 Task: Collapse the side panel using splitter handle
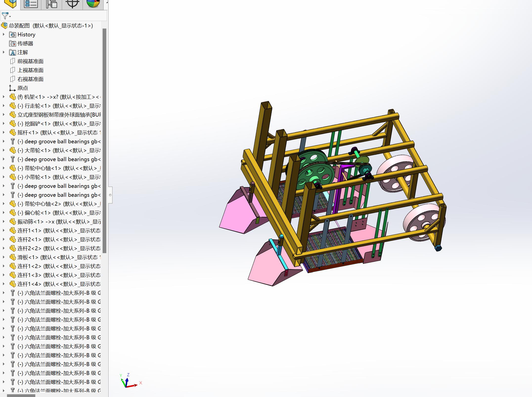point(110,195)
